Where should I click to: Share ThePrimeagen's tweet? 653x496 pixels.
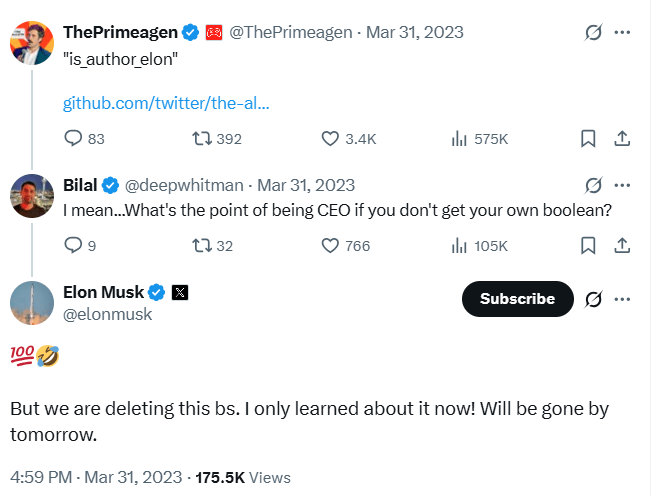coord(621,139)
